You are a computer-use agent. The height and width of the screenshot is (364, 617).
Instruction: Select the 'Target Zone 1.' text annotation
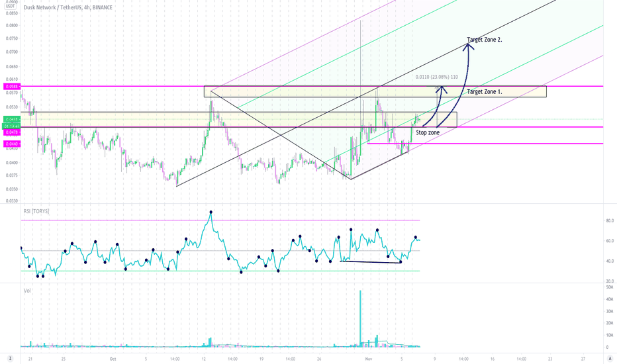click(485, 92)
